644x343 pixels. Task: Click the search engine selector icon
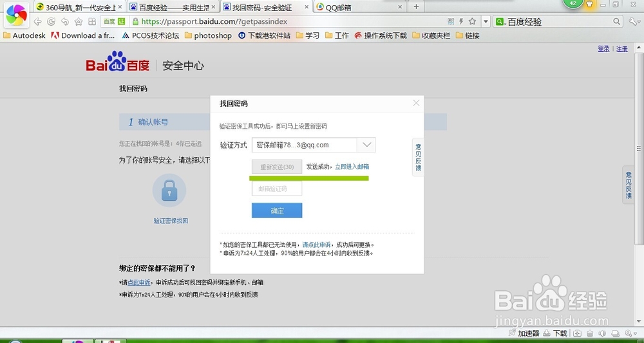tap(500, 22)
